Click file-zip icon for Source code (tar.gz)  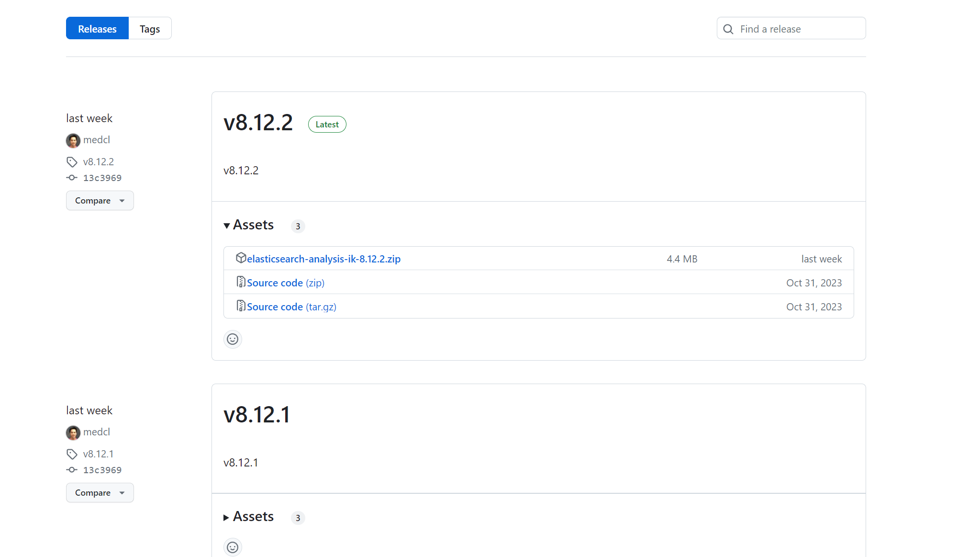click(241, 306)
